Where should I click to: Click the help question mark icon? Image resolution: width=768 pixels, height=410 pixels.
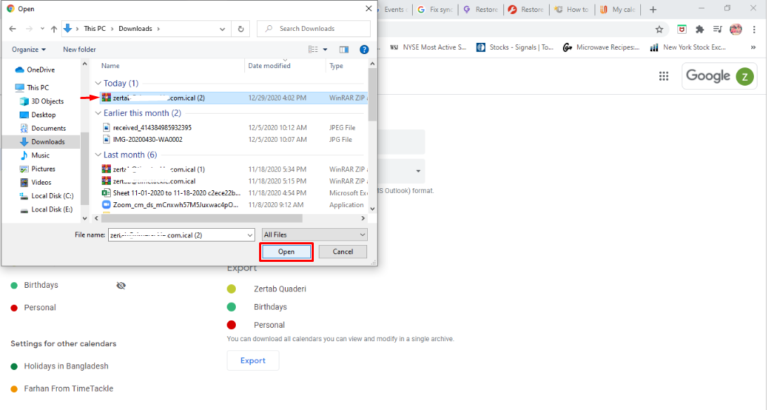(x=364, y=49)
